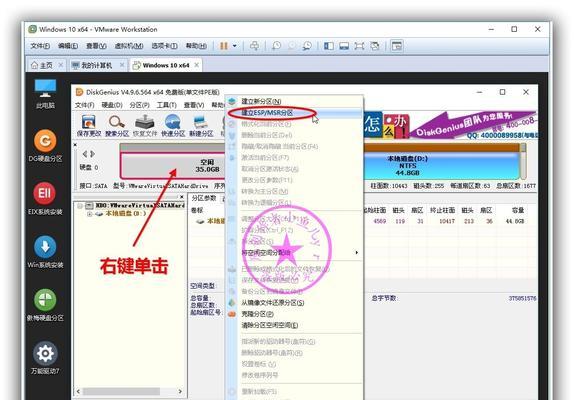Expand 将空闲空间分配给 submenu arrow
Image resolution: width=574 pixels, height=400 pixels.
357,253
